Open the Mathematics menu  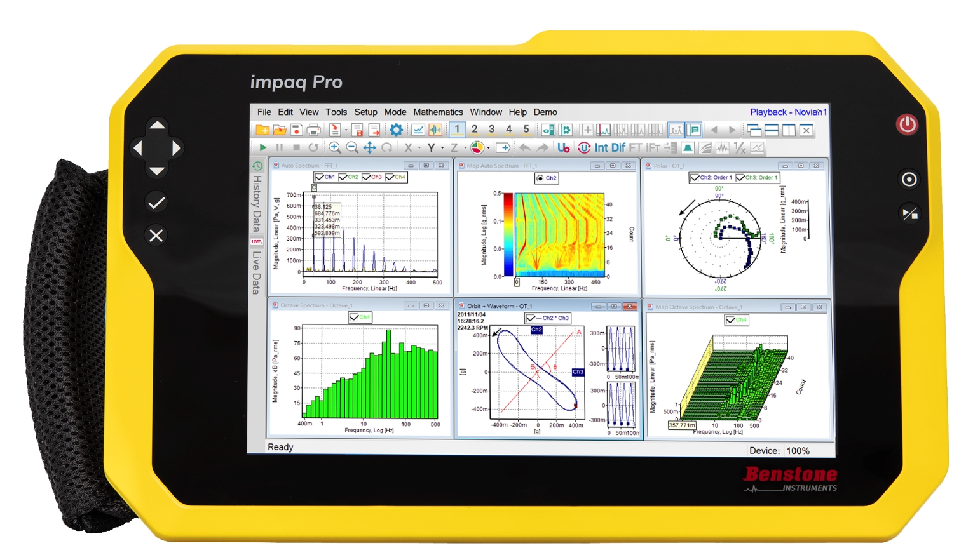click(x=438, y=112)
